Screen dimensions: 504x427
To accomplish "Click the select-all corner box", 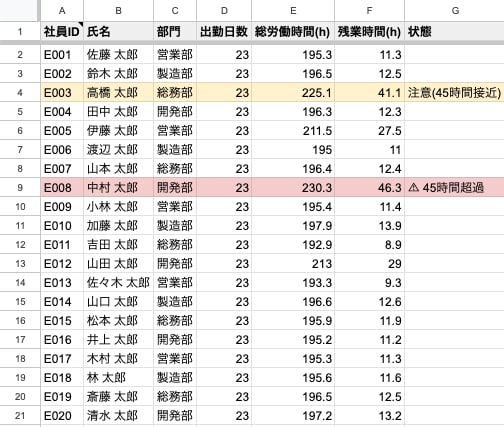I will coord(20,11).
